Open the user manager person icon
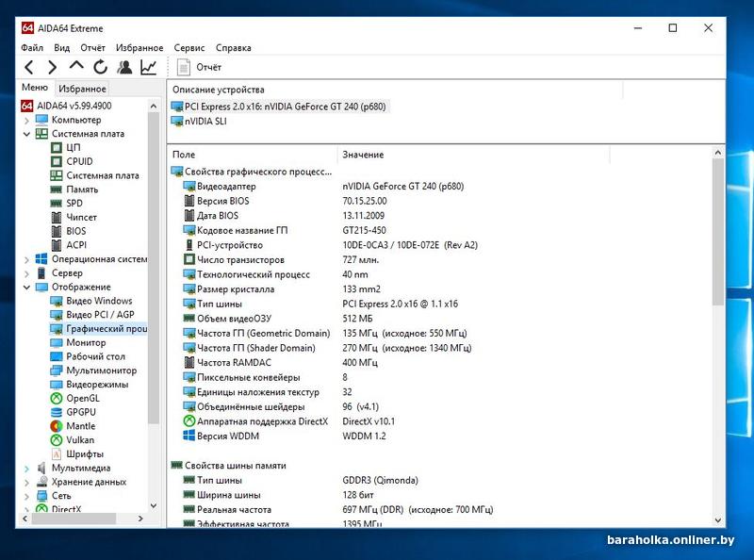The height and width of the screenshot is (560, 754). 124,67
